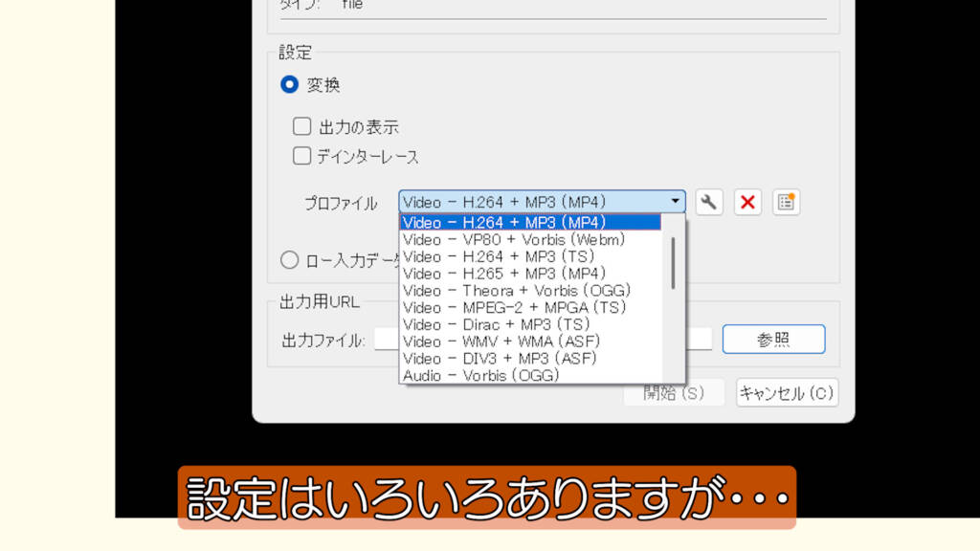The width and height of the screenshot is (980, 551).
Task: Select the 変換 radio button
Action: click(x=289, y=85)
